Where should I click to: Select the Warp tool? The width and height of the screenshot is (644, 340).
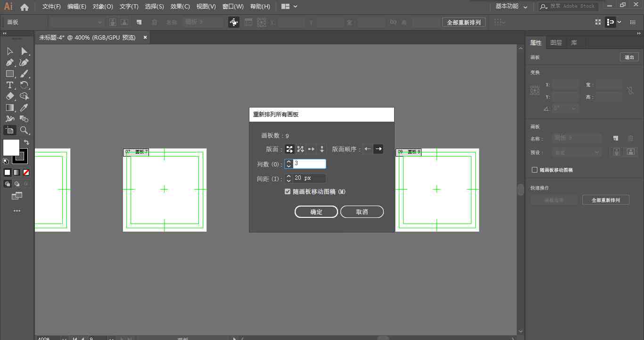10,119
